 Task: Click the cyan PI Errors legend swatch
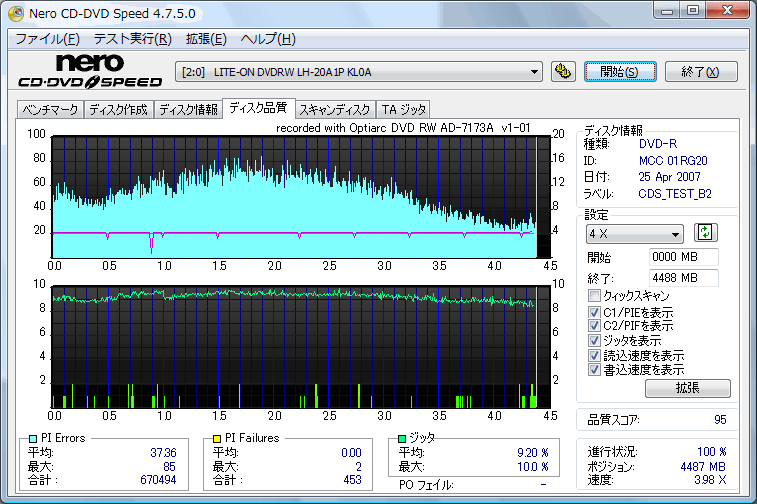coord(33,438)
